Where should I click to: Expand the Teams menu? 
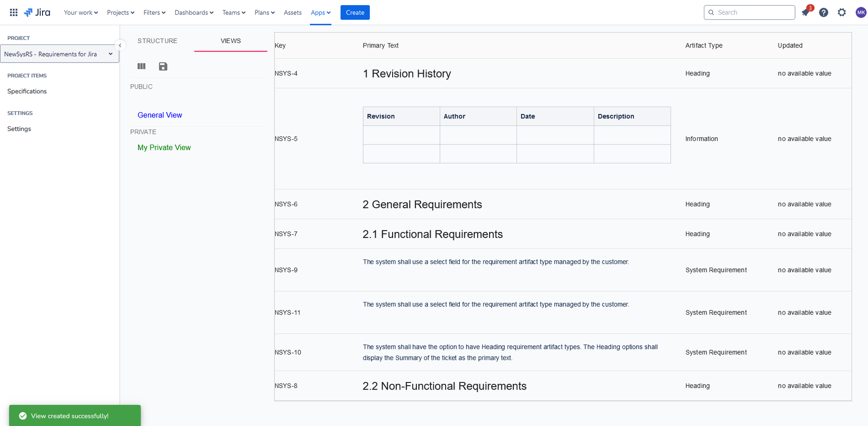tap(234, 12)
